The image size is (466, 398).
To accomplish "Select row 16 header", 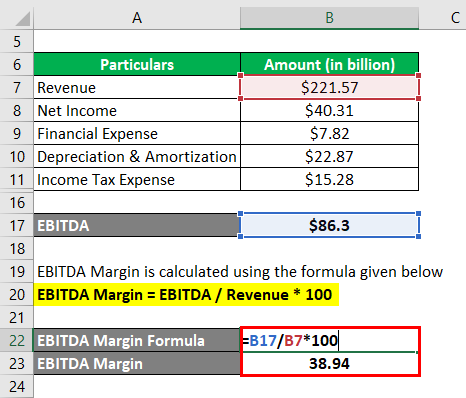I will pyautogui.click(x=17, y=202).
